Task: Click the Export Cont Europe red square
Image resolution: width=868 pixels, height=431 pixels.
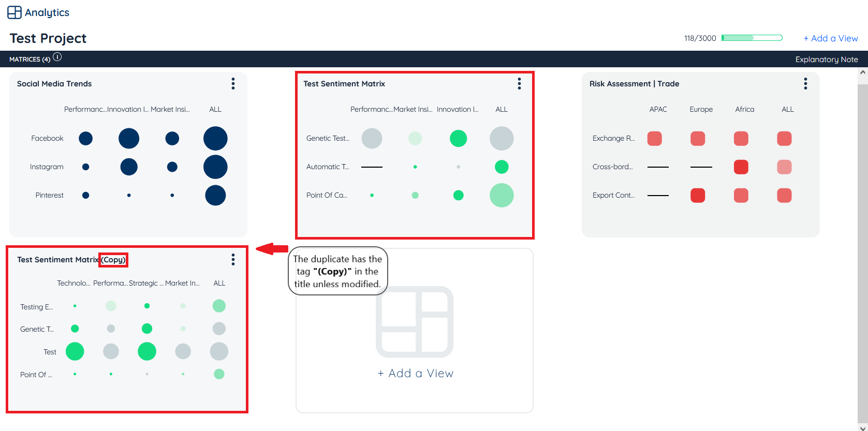Action: (x=697, y=196)
